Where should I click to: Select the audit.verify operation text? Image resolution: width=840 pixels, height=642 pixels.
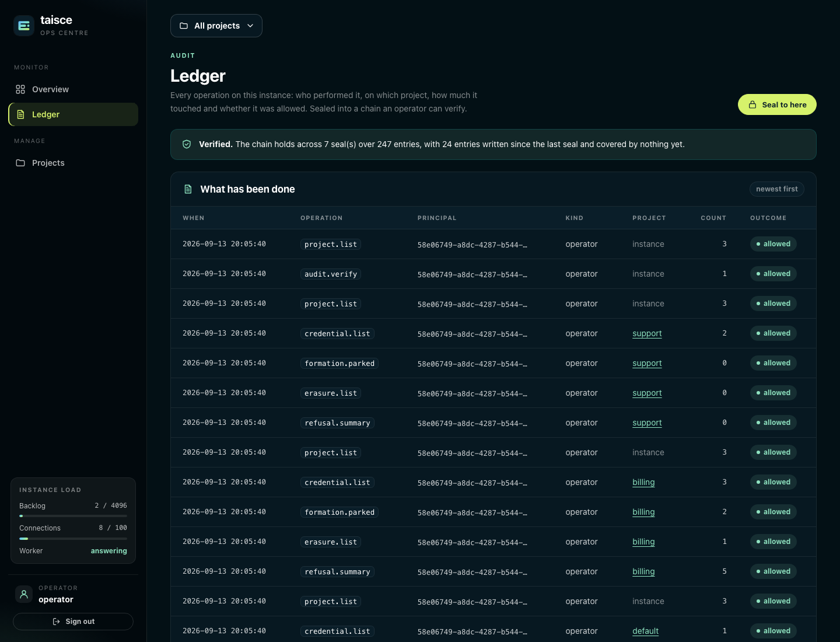[331, 274]
